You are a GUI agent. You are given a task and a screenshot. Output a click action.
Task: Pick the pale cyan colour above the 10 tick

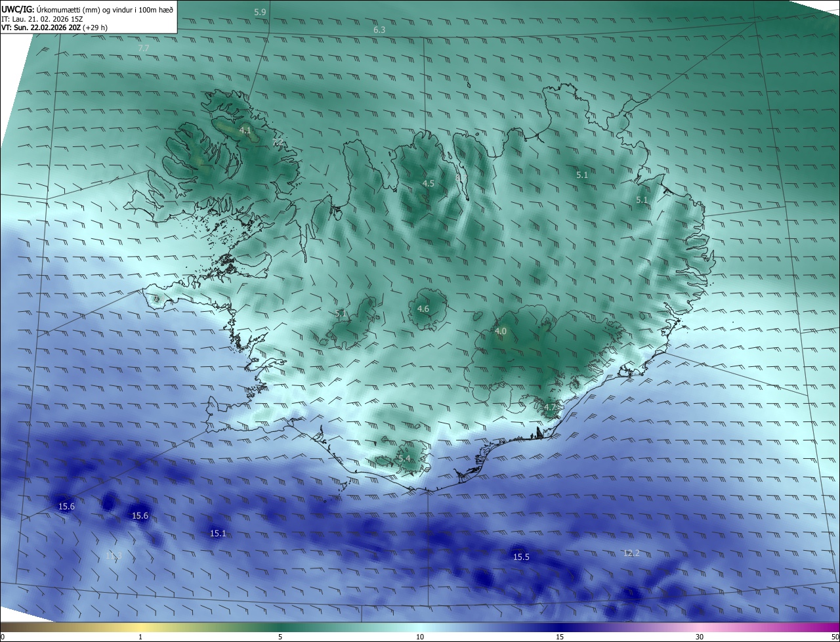[420, 627]
